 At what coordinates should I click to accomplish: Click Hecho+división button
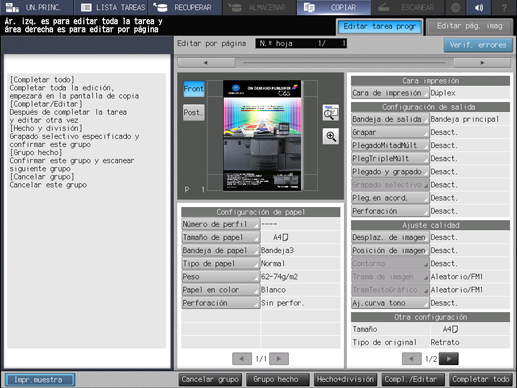[x=345, y=380]
